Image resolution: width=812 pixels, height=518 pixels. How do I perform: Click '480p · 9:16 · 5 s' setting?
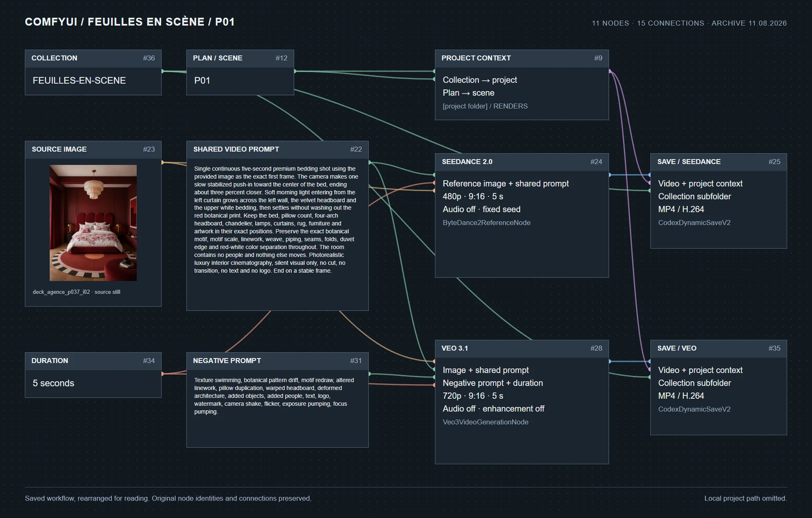(473, 196)
